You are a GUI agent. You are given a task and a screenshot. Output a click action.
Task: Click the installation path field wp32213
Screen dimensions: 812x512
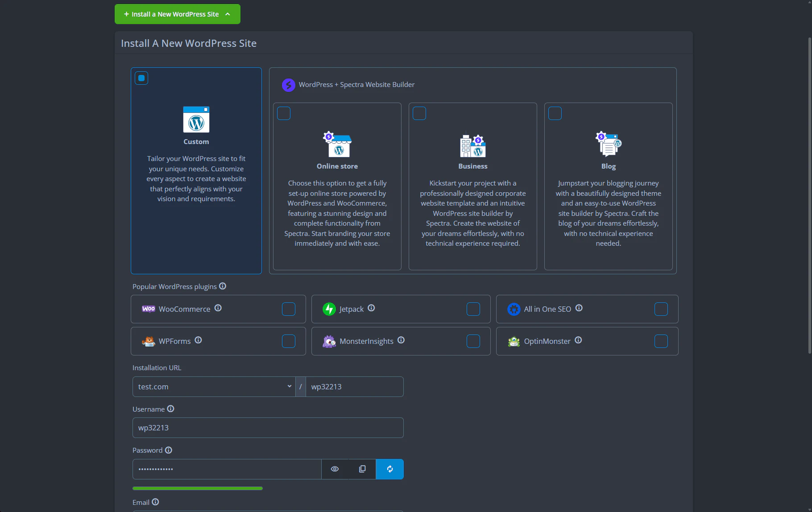354,387
